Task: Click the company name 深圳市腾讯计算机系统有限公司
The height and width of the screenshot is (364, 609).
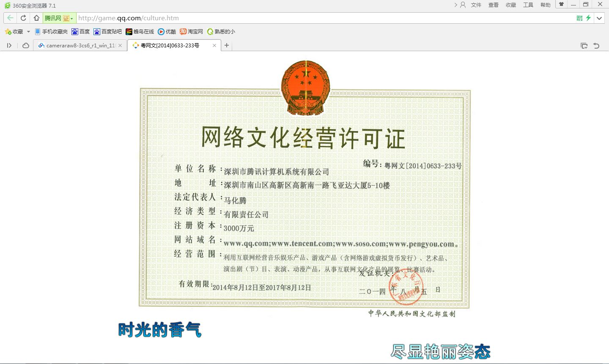Action: 277,172
